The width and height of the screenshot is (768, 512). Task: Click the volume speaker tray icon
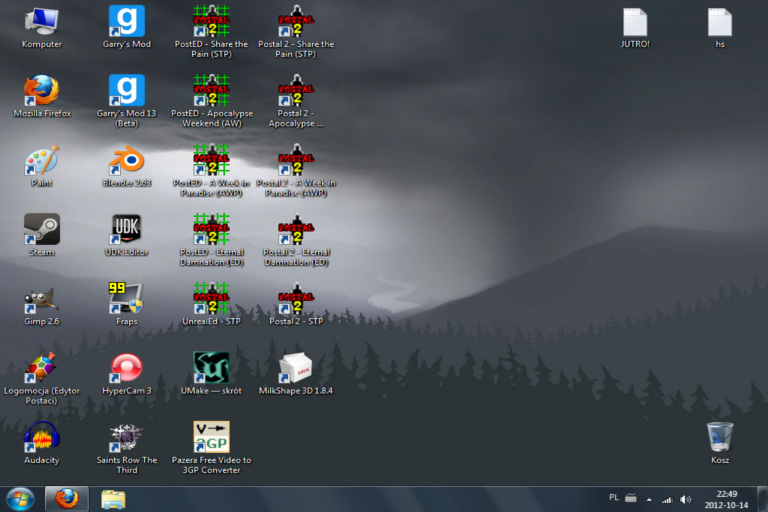coord(685,499)
